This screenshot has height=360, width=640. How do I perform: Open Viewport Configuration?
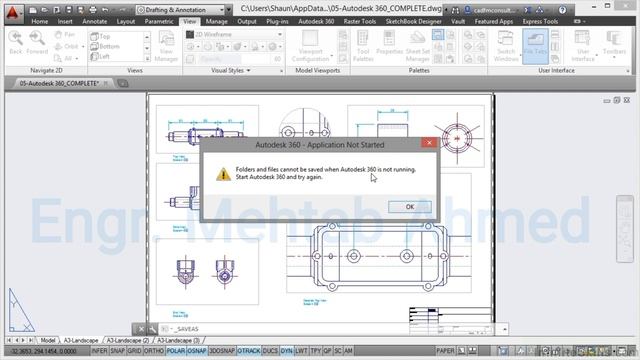pyautogui.click(x=311, y=47)
